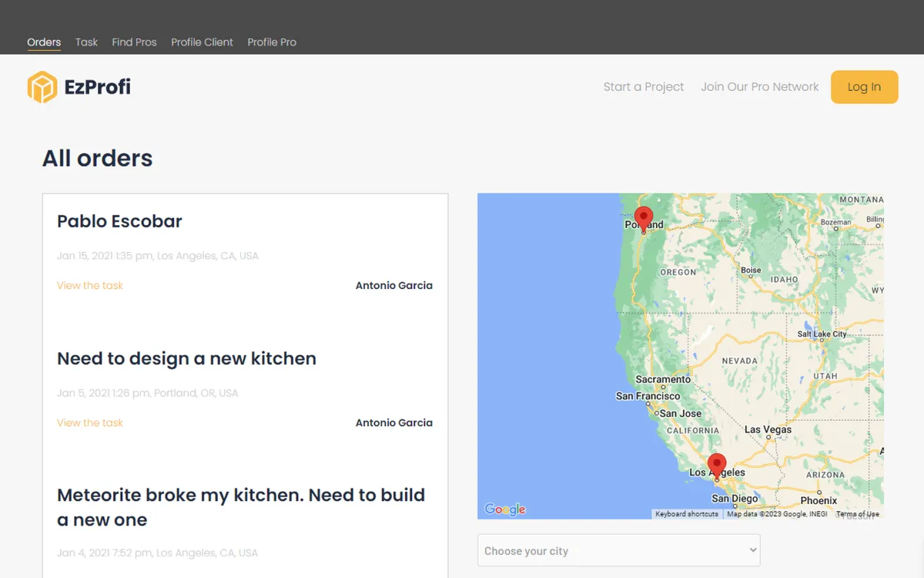Click the red map pin on Portland
This screenshot has width=924, height=578.
click(x=644, y=219)
